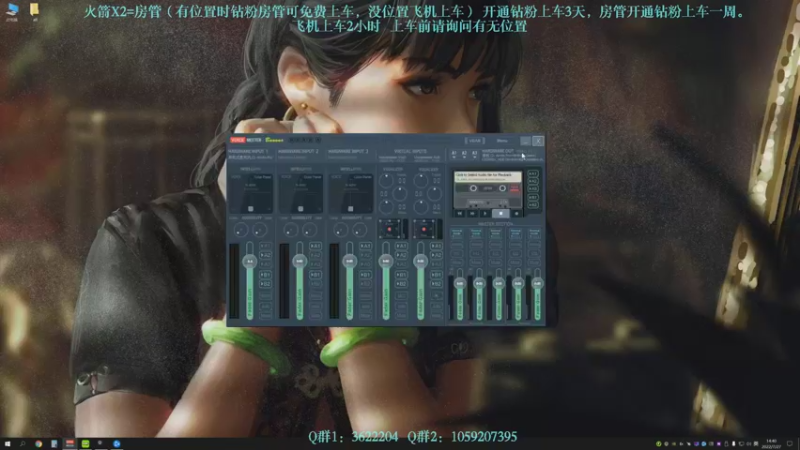Toggle B1 routing on second virtual input

436,274
